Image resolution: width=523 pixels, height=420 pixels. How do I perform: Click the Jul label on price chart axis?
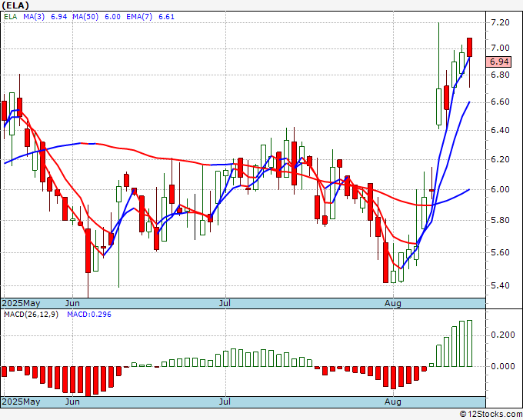[x=225, y=303]
